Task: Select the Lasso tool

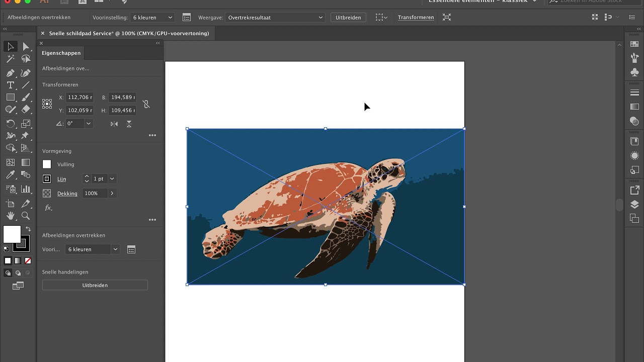Action: (26, 59)
